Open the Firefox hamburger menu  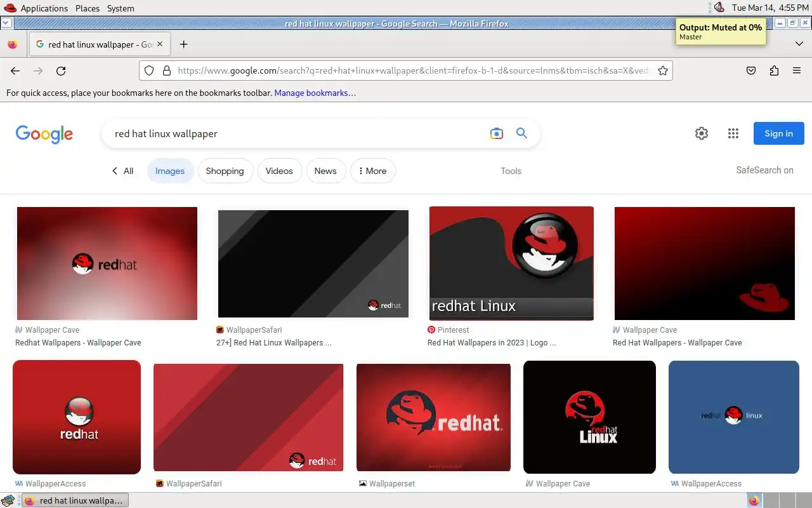click(x=797, y=71)
